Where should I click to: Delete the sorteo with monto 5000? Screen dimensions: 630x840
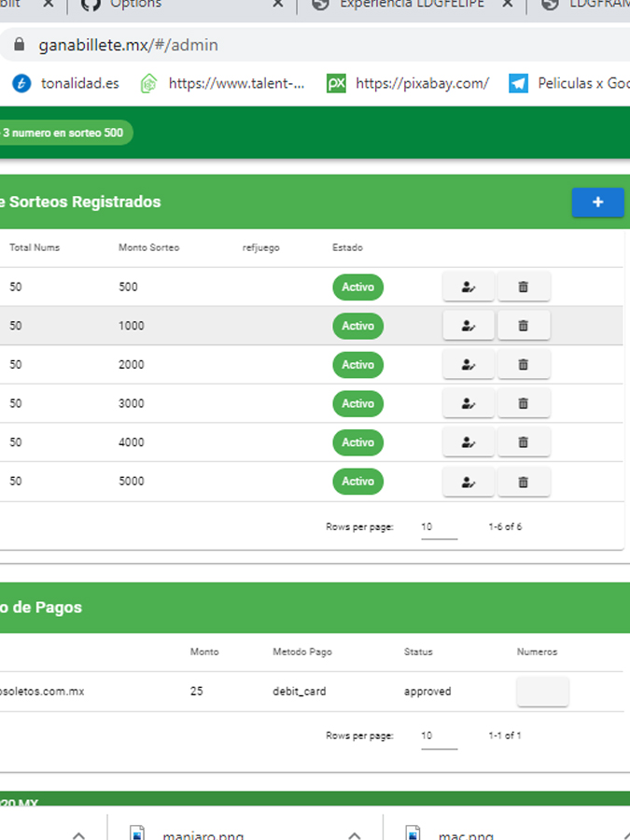[523, 482]
